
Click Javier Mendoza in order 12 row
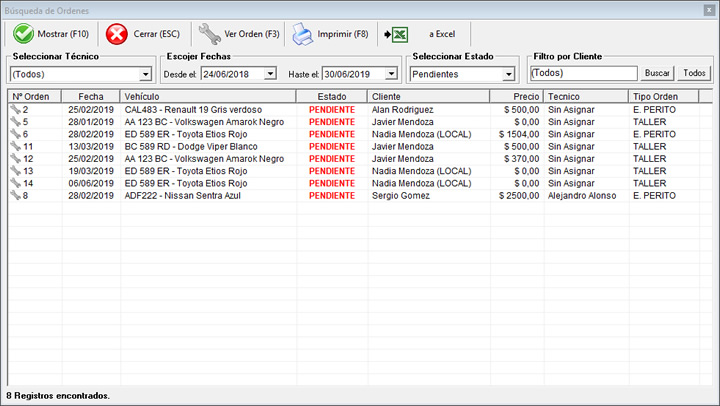click(x=403, y=159)
